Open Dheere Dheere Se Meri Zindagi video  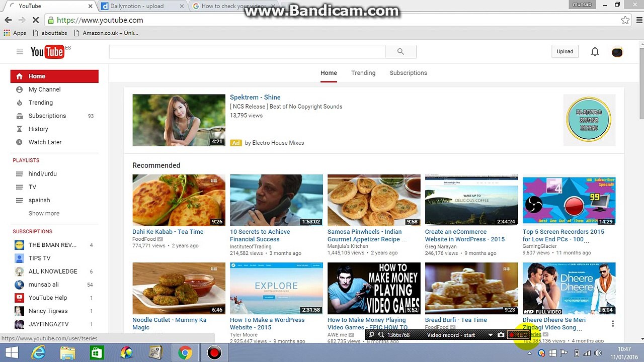point(554,323)
